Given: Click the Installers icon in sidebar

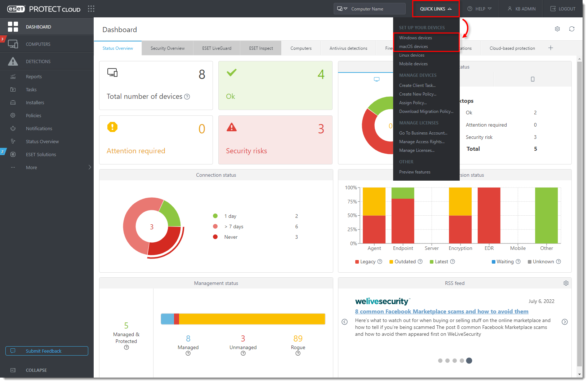Looking at the screenshot, I should click(13, 102).
